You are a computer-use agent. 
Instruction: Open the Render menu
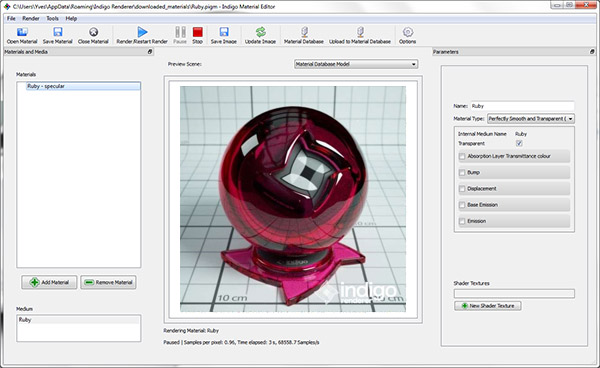coord(31,18)
